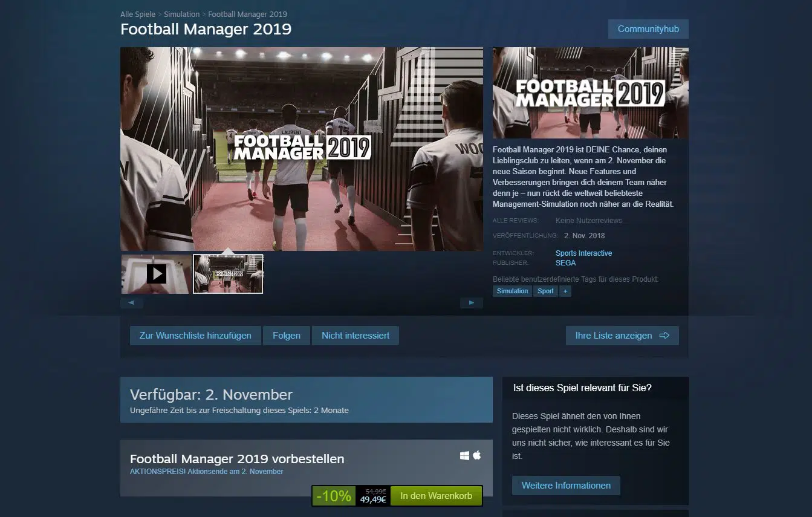This screenshot has width=812, height=517.
Task: Select the tunnel screenshot thumbnail
Action: pos(228,274)
